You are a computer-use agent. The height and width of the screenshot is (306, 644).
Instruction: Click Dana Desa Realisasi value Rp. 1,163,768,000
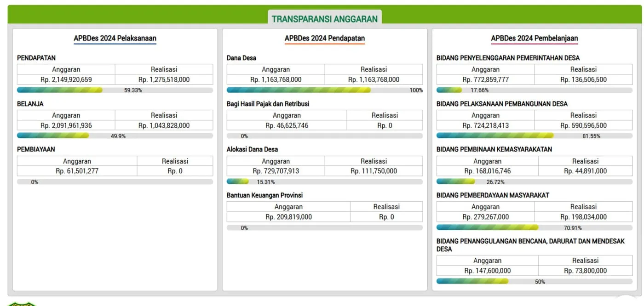(374, 79)
